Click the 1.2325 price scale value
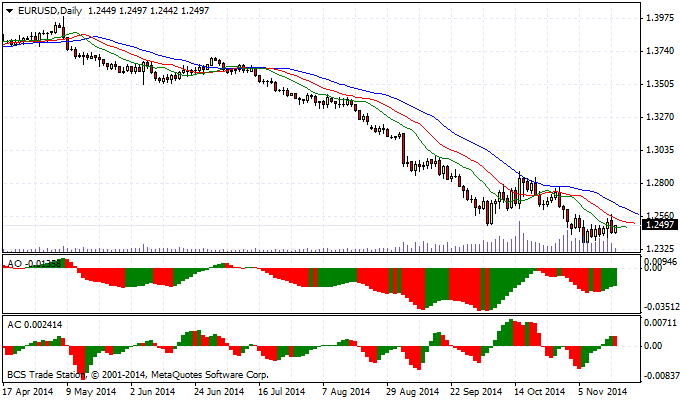The height and width of the screenshot is (400, 680). pos(660,249)
